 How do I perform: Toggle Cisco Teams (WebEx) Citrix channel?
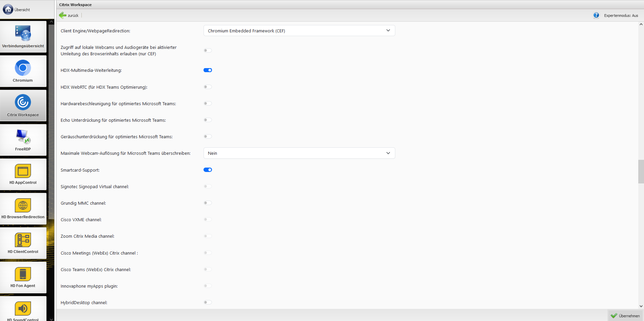click(x=208, y=269)
